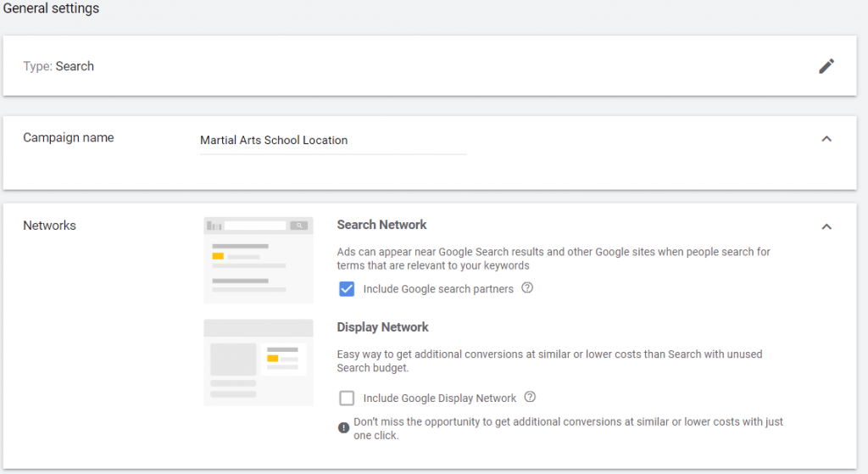Click the Display Network illustration thumbnail
The image size is (868, 474).
[x=258, y=363]
